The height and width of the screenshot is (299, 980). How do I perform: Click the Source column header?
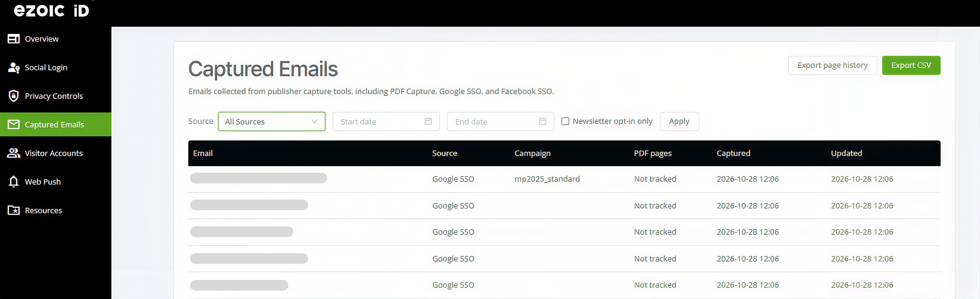tap(445, 153)
